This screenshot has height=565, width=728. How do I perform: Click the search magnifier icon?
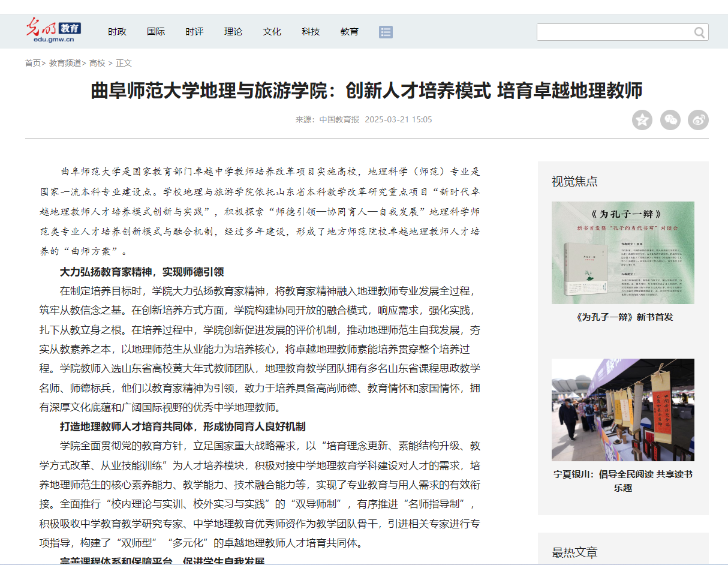pos(699,32)
